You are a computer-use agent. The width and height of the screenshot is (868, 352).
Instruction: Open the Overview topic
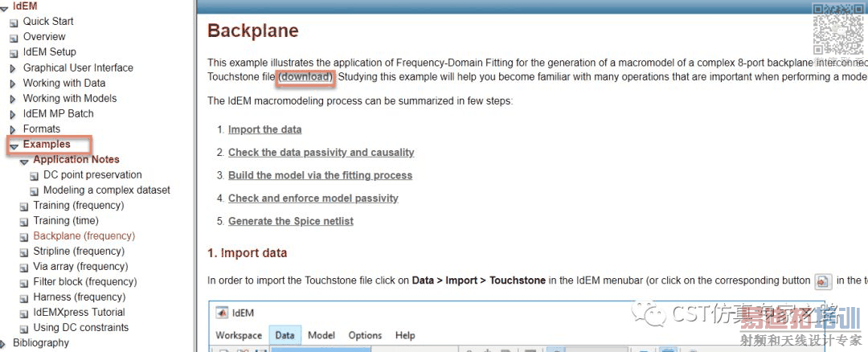(x=44, y=36)
